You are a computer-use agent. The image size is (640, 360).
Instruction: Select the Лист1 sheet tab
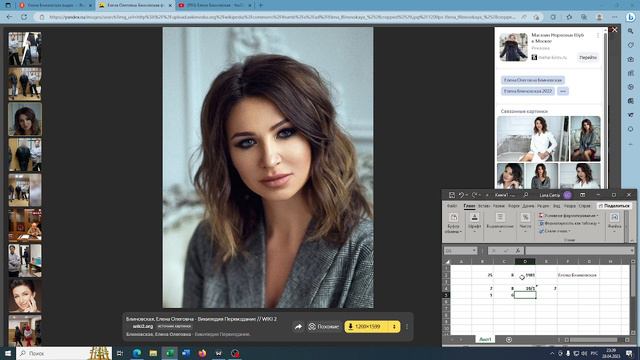tap(485, 340)
